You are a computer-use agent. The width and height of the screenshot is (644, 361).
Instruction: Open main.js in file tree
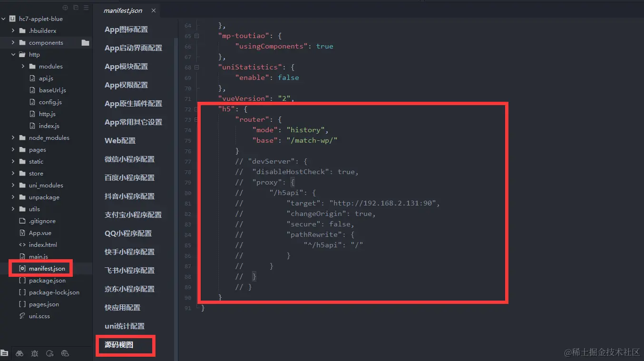39,257
